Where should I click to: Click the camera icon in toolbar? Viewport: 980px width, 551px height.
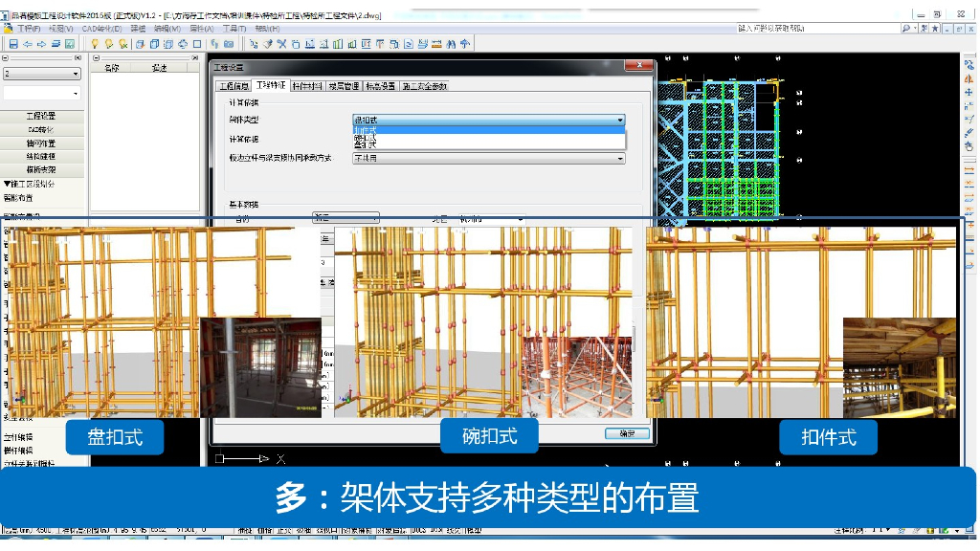point(229,44)
